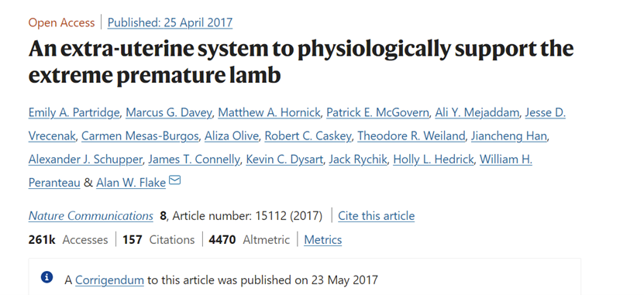Click author Marcus G. Davey
644x295 pixels.
169,112
